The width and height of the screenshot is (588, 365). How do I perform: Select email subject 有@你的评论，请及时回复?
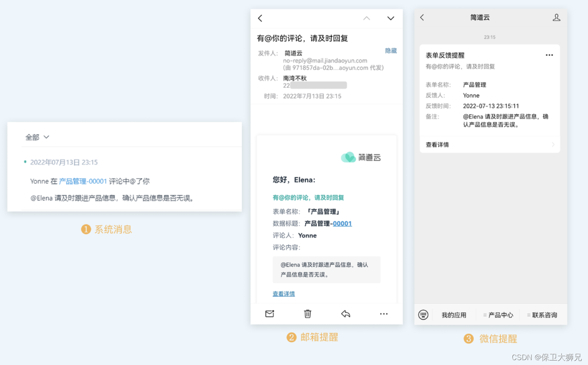point(302,38)
